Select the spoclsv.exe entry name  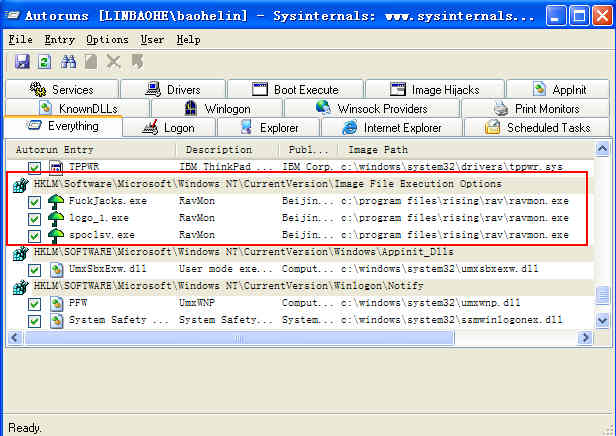pyautogui.click(x=102, y=235)
